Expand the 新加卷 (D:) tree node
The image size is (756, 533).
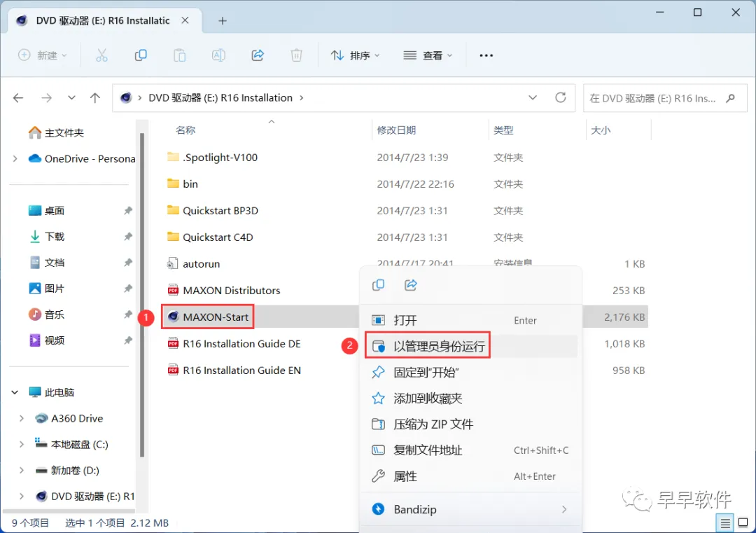pyautogui.click(x=21, y=470)
